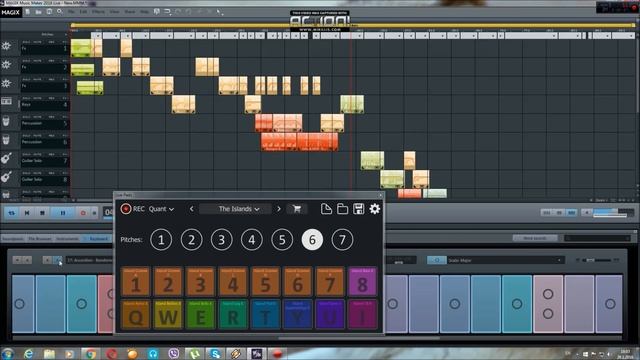Open the Scale: Major dropdown
This screenshot has width=640, height=360.
[x=506, y=260]
